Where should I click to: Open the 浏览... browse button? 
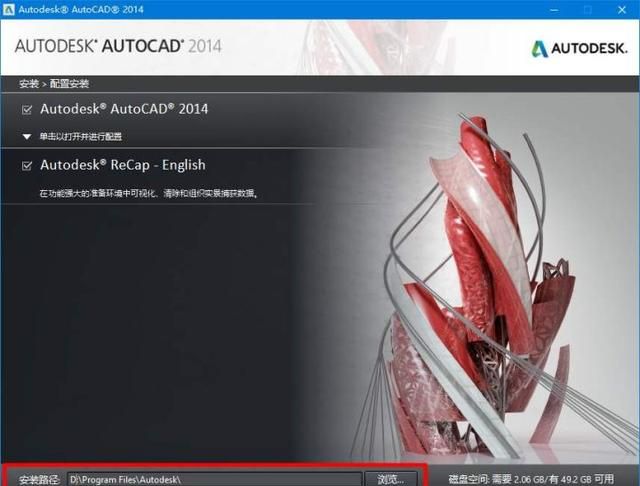391,479
